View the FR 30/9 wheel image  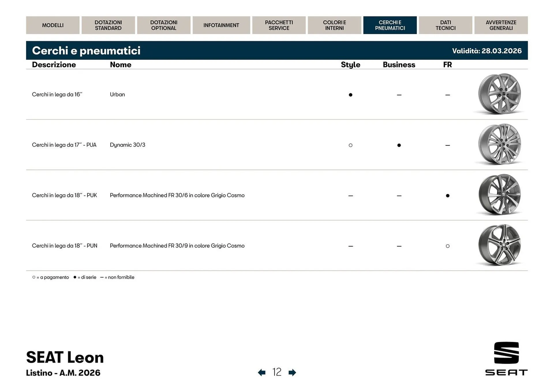[x=499, y=245]
